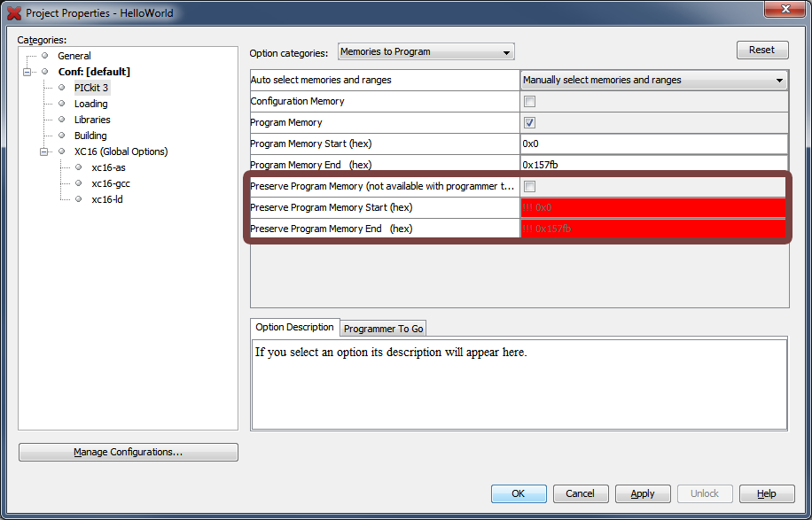Open the Building category

coord(90,136)
